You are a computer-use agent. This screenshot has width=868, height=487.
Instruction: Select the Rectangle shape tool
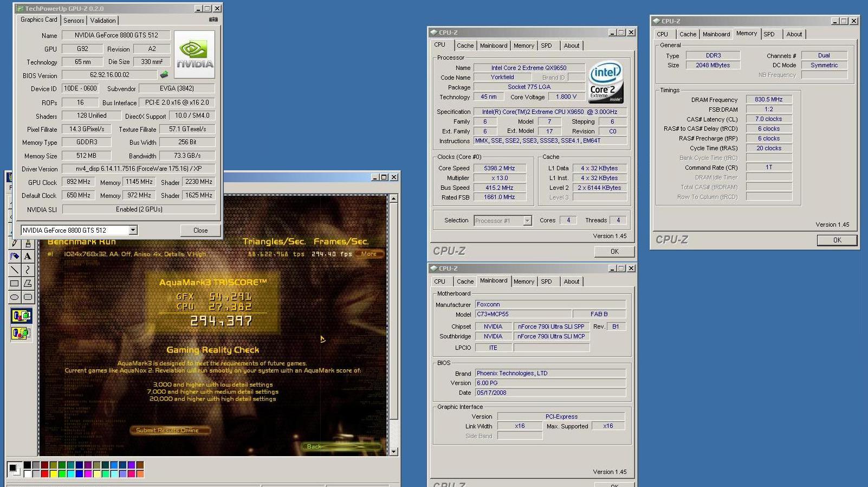[x=15, y=283]
